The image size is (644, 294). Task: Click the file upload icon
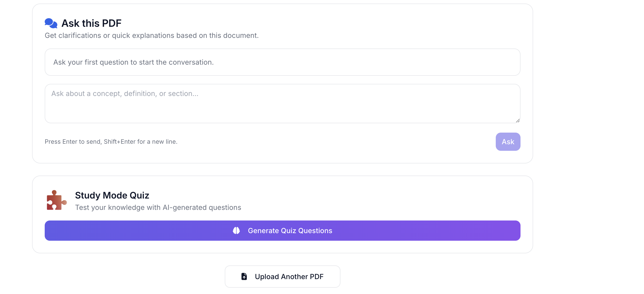tap(244, 277)
